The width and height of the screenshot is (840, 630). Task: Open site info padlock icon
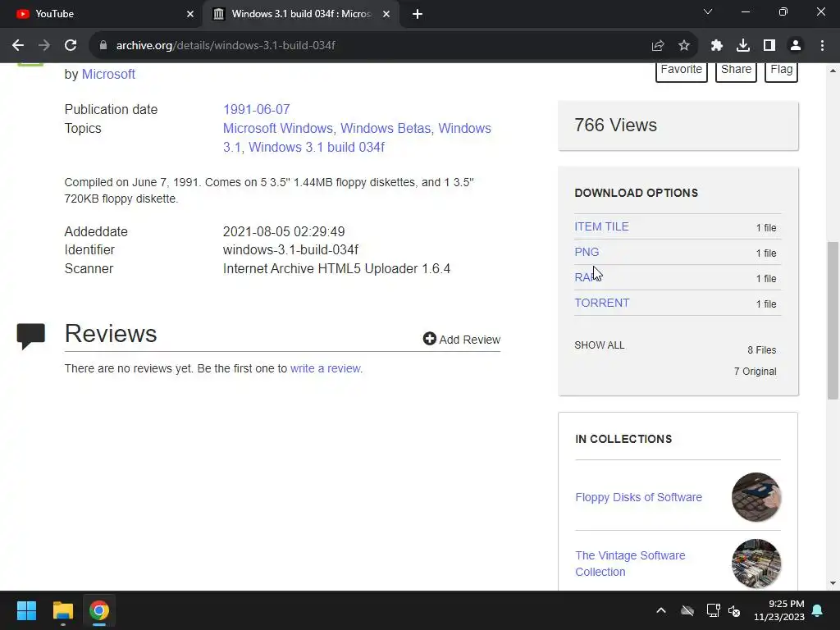(103, 46)
